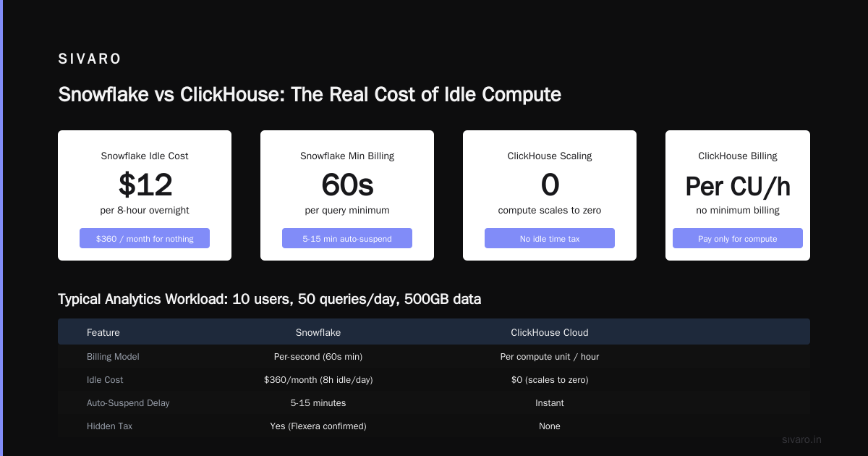
Task: Select the Snowflake Idle Cost card title
Action: (145, 156)
